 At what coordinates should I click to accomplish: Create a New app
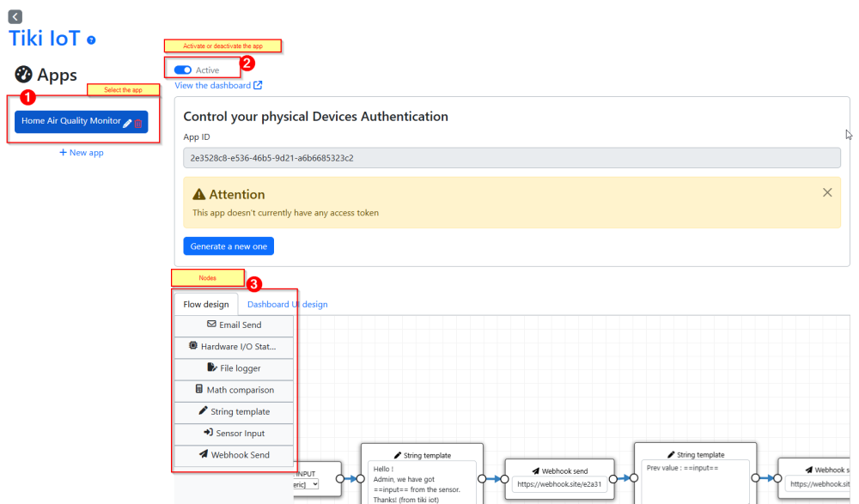[81, 153]
